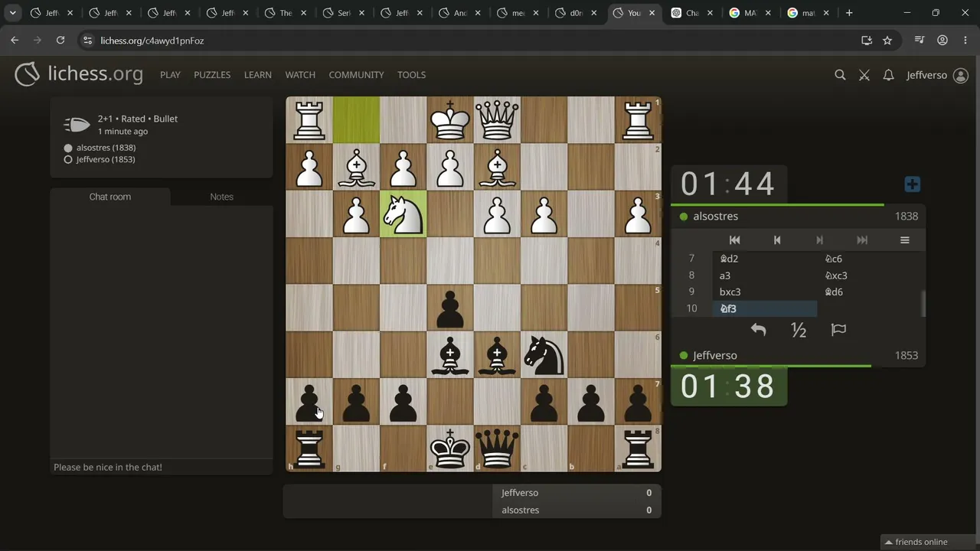View site information icon beside the URL
Image resolution: width=980 pixels, height=551 pixels.
(87, 41)
